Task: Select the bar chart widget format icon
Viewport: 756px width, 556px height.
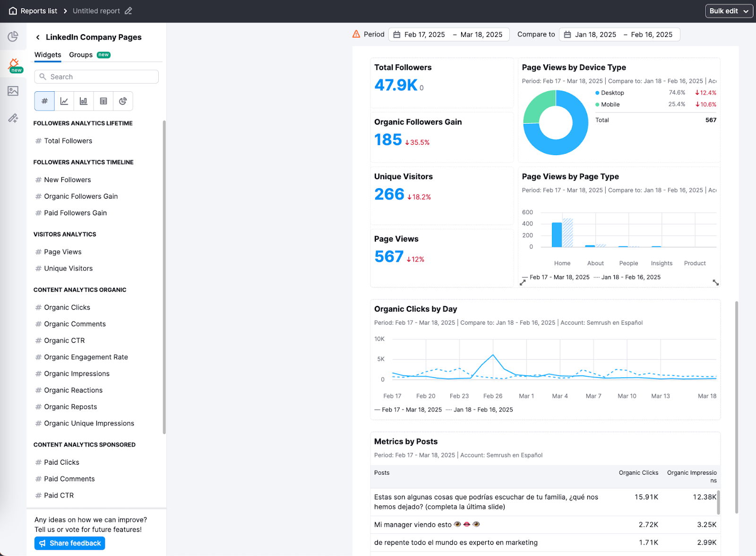Action: (84, 101)
